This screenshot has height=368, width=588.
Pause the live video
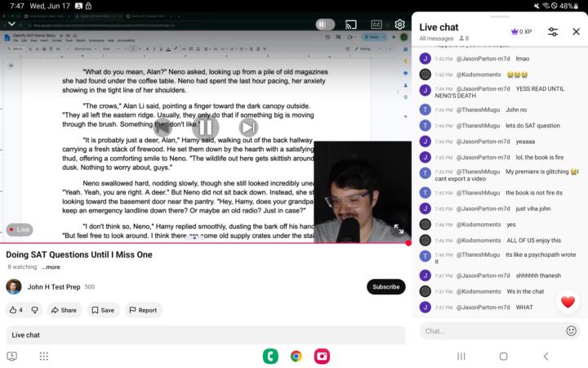tap(206, 128)
